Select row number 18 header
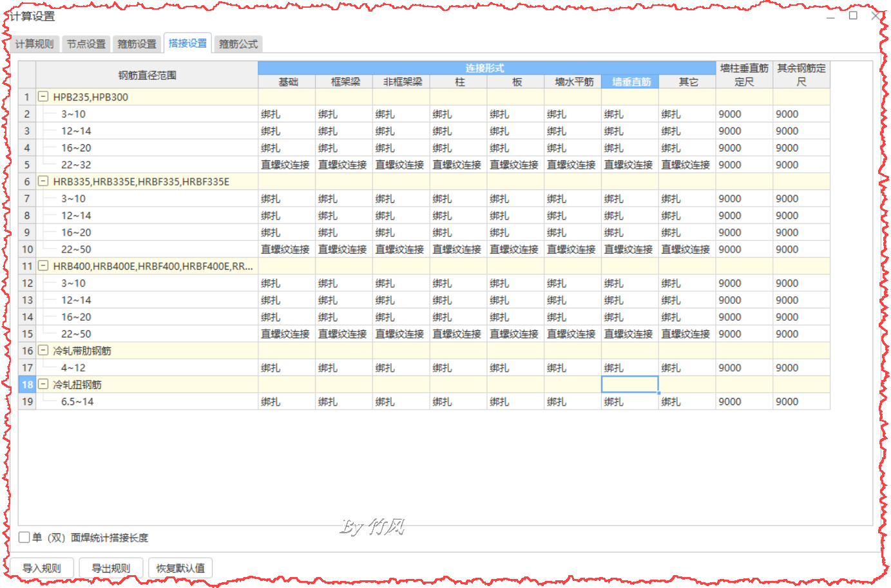The height and width of the screenshot is (588, 891). tap(27, 384)
